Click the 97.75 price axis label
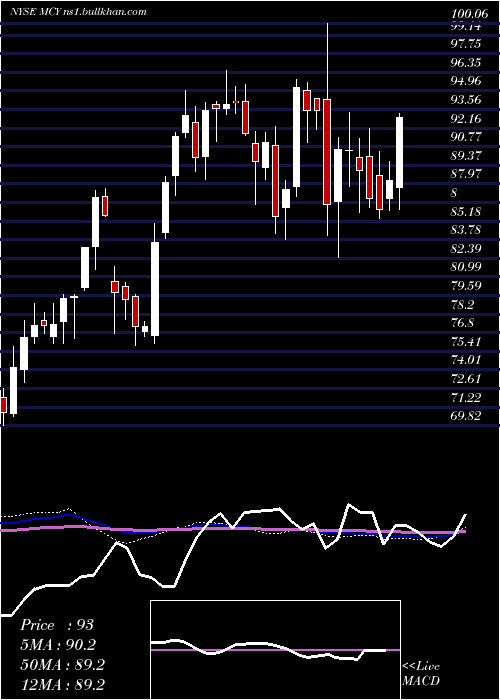 (x=467, y=44)
